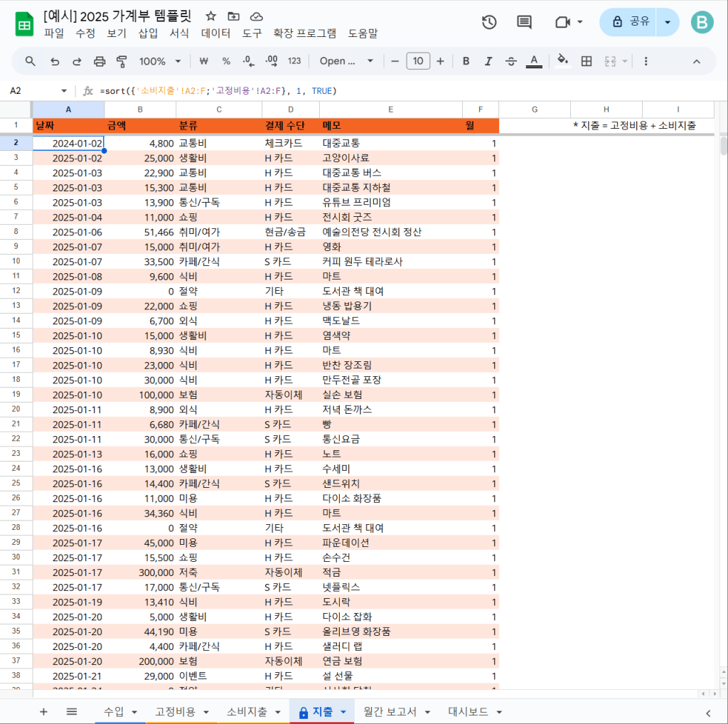Click the borders grid icon
This screenshot has width=728, height=724.
click(587, 61)
